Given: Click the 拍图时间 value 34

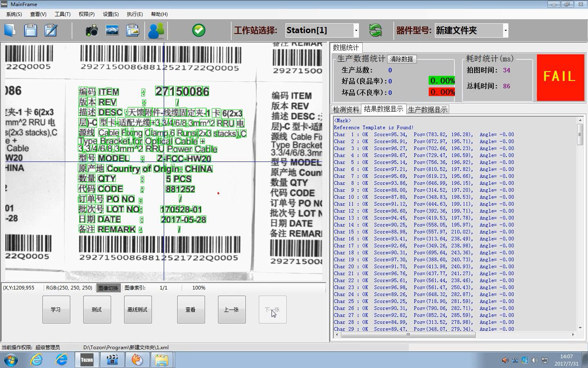Looking at the screenshot, I should (x=506, y=70).
